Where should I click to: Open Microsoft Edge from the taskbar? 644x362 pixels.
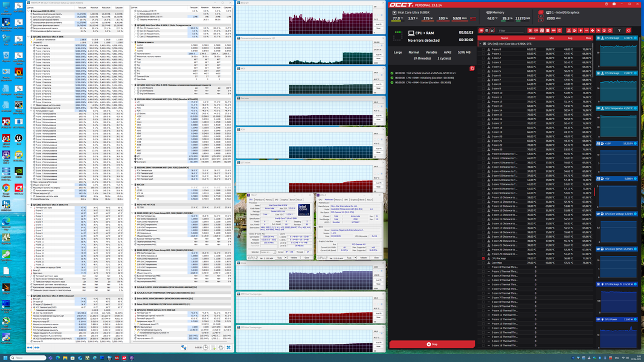58,358
